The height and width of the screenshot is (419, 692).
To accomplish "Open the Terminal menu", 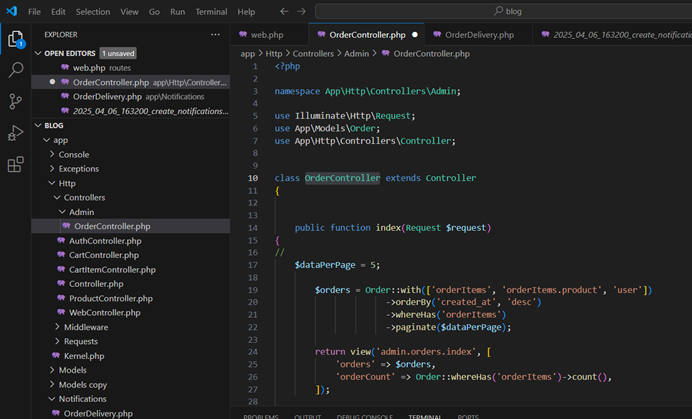I will (x=211, y=12).
